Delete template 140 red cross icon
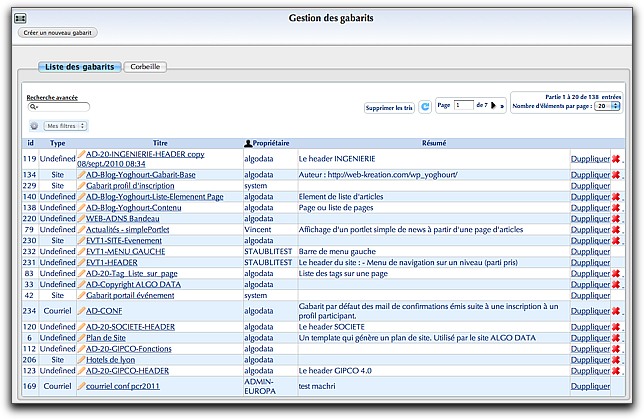 (616, 197)
